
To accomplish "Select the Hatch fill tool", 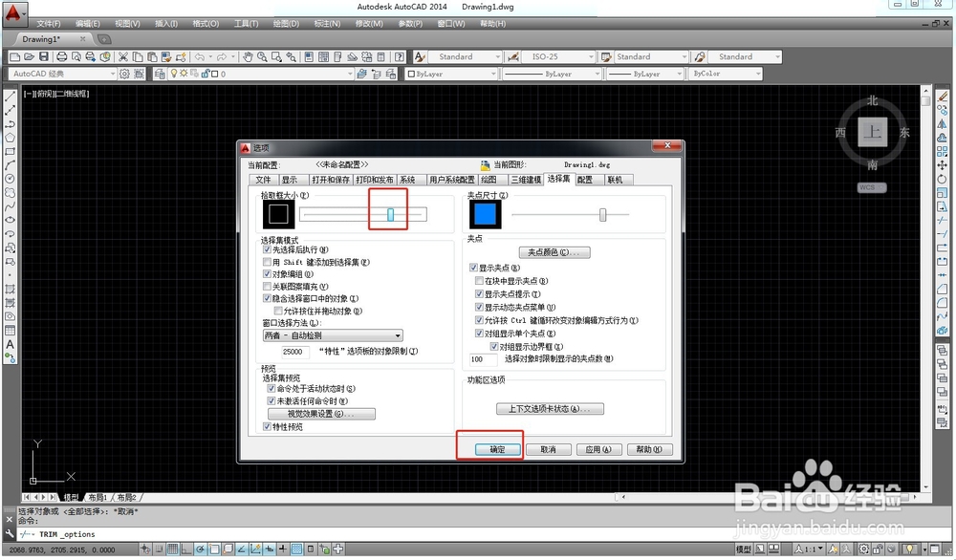I will click(10, 289).
